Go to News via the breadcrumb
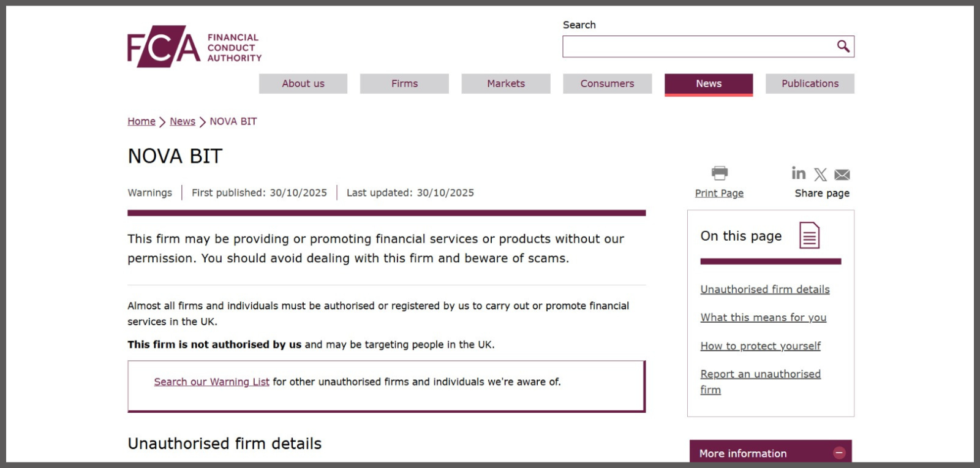Image resolution: width=980 pixels, height=468 pixels. [x=182, y=121]
